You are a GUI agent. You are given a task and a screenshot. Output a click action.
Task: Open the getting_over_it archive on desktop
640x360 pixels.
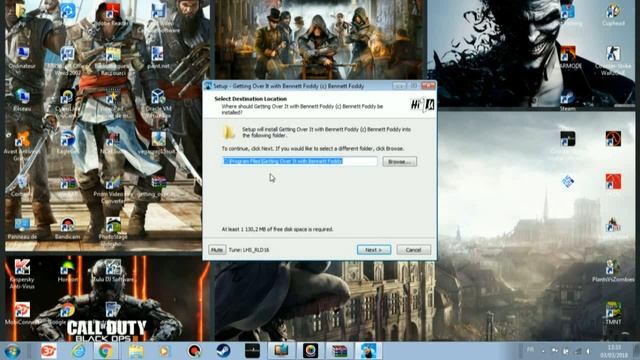pyautogui.click(x=158, y=186)
